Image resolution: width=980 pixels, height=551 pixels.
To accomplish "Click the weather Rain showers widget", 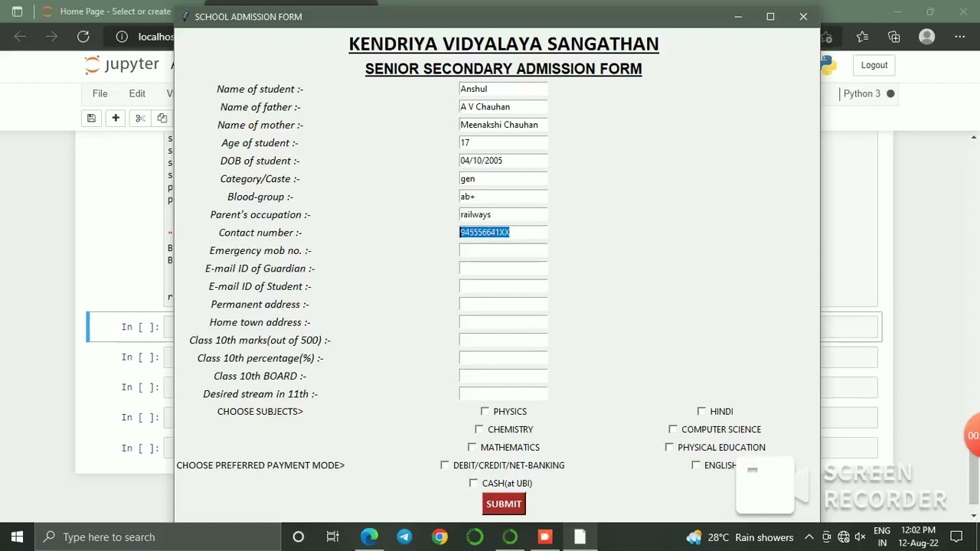I will [x=740, y=537].
